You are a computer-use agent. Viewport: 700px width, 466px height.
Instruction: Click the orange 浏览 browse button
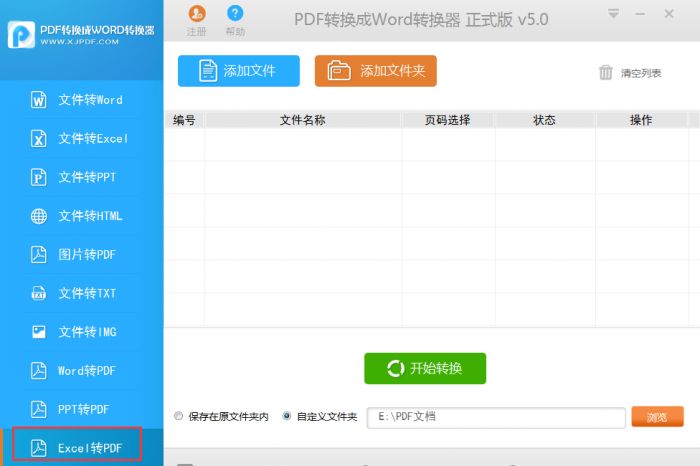tap(657, 417)
